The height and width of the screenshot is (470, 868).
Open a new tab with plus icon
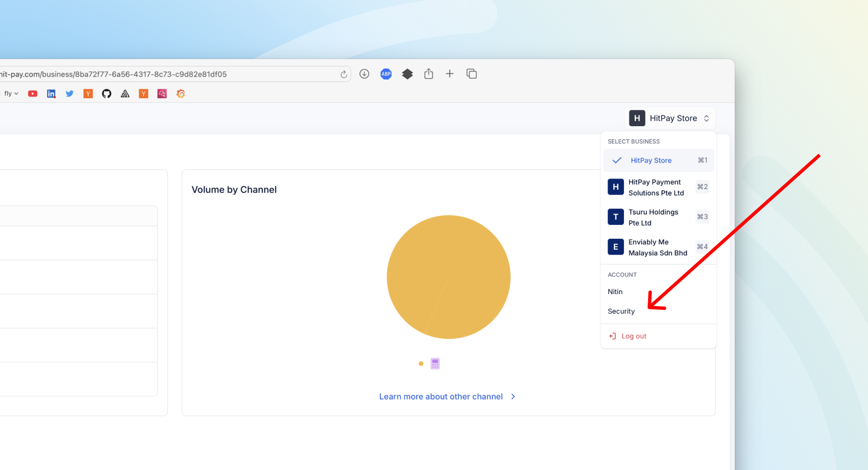(x=450, y=74)
